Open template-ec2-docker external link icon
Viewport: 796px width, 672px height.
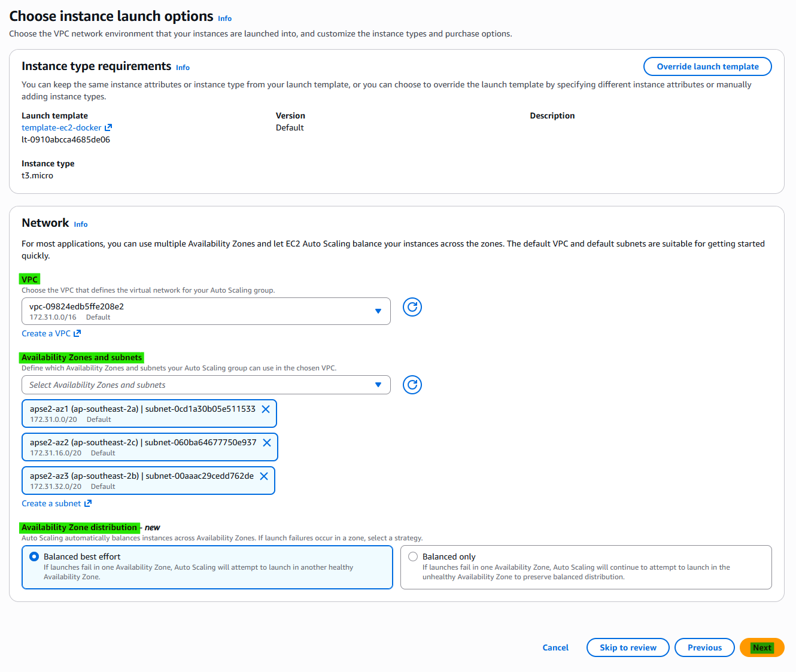click(108, 127)
